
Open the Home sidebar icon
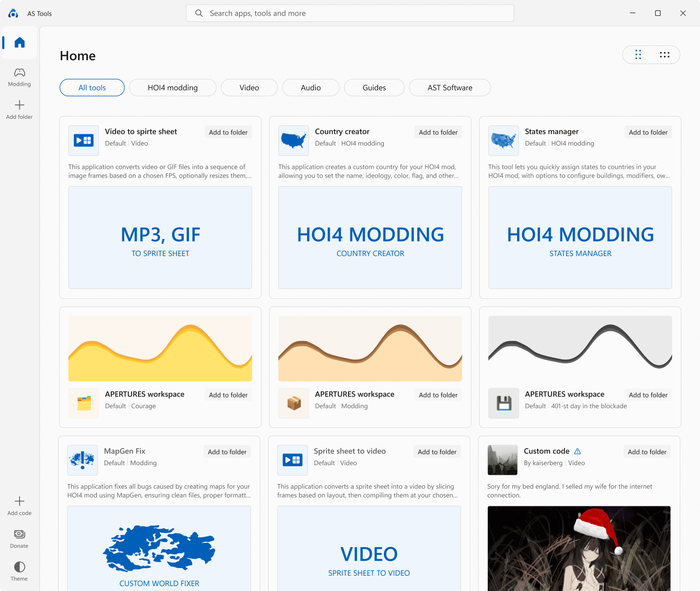(20, 43)
